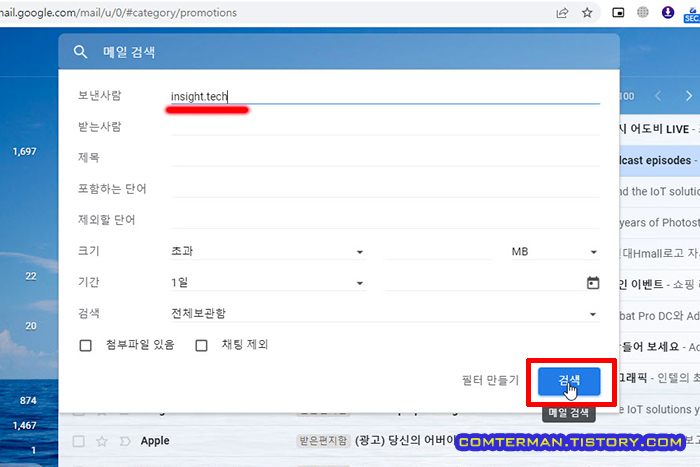700x467 pixels.
Task: Click the sidebar count 20
Action: pyautogui.click(x=31, y=326)
